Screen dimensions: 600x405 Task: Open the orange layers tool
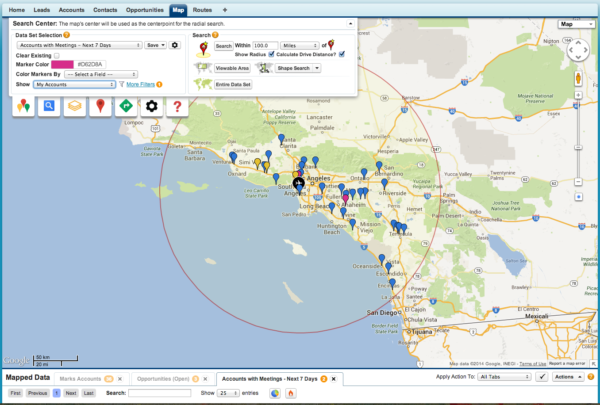coord(75,106)
